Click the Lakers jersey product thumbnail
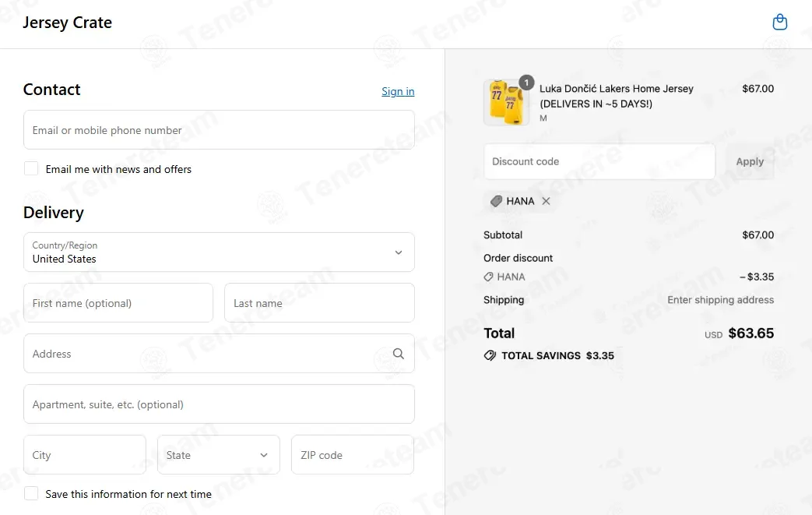This screenshot has height=515, width=812. pos(507,103)
